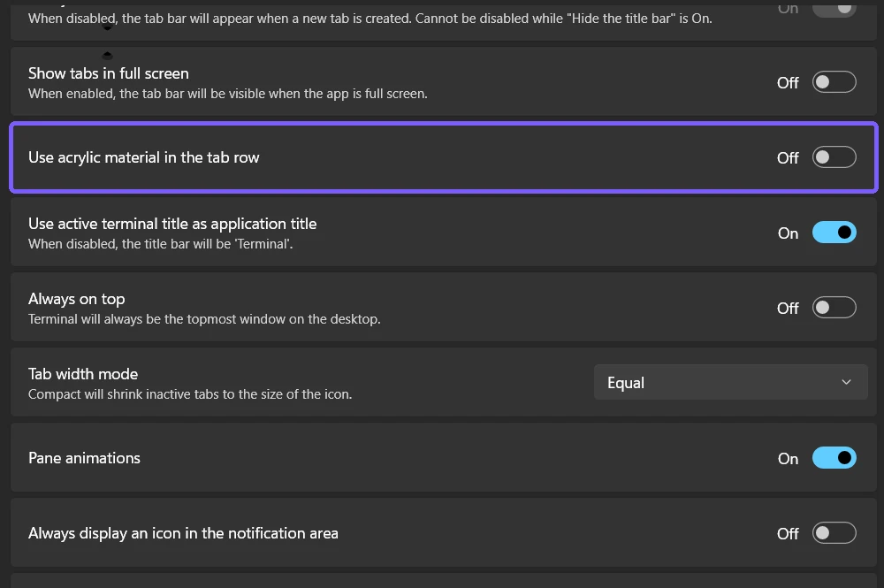This screenshot has height=588, width=884.
Task: Click the 'Cannot be disabled while Hide the title bar' text
Action: point(564,19)
